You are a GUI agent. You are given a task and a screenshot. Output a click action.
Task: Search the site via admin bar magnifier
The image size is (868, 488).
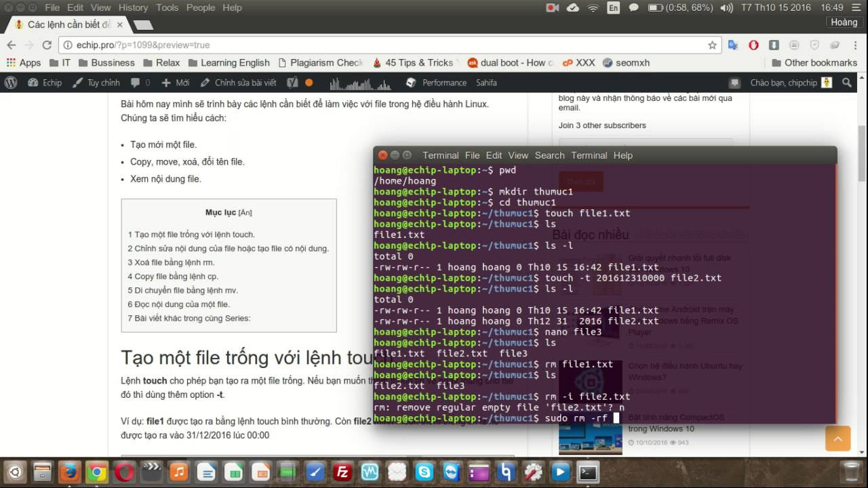846,83
